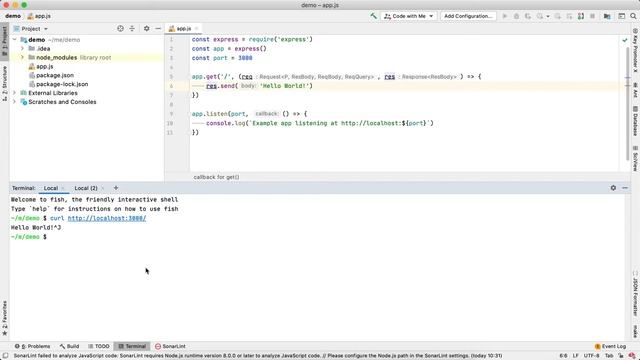This screenshot has height=360, width=640.
Task: Expand Scratches and Consoles node
Action: [15, 102]
